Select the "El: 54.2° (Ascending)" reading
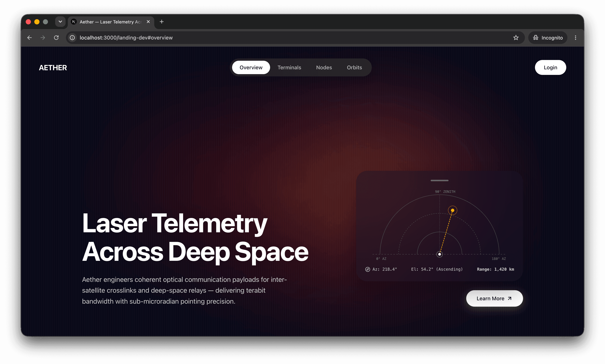This screenshot has width=605, height=364. tap(437, 269)
